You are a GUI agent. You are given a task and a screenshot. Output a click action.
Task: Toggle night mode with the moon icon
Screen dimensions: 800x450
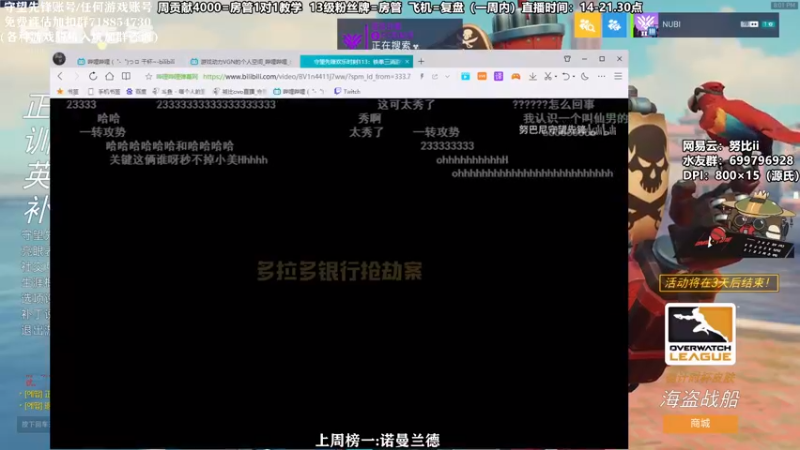(585, 76)
